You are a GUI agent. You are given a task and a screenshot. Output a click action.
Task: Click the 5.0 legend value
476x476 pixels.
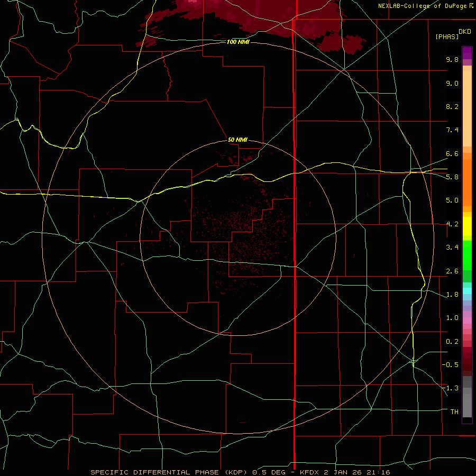452,200
